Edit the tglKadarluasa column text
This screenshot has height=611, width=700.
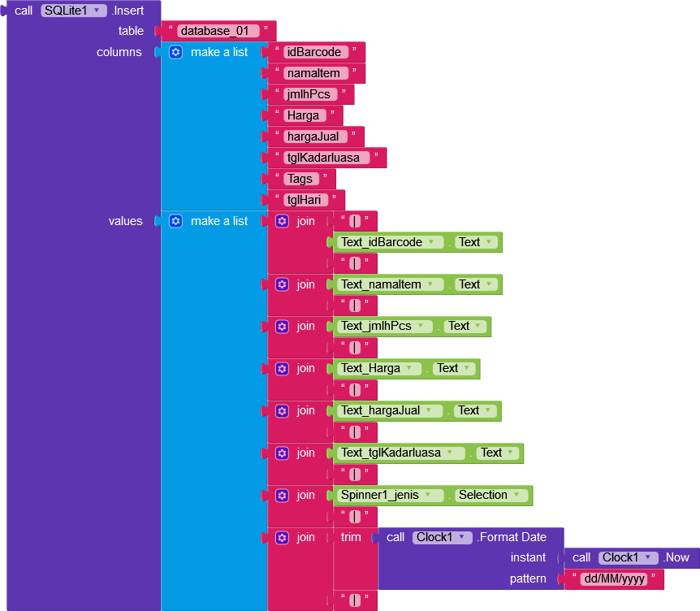point(326,158)
